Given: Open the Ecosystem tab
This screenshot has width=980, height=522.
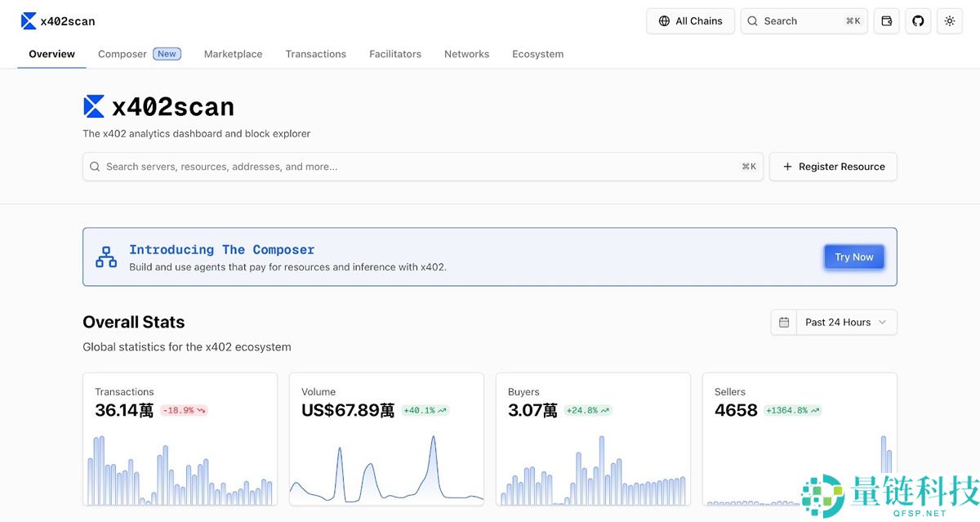Looking at the screenshot, I should pyautogui.click(x=537, y=54).
